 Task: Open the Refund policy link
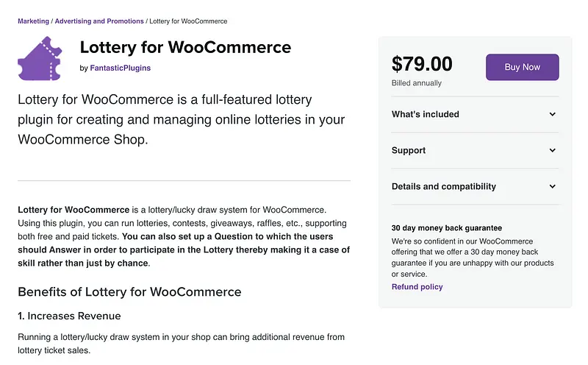417,287
